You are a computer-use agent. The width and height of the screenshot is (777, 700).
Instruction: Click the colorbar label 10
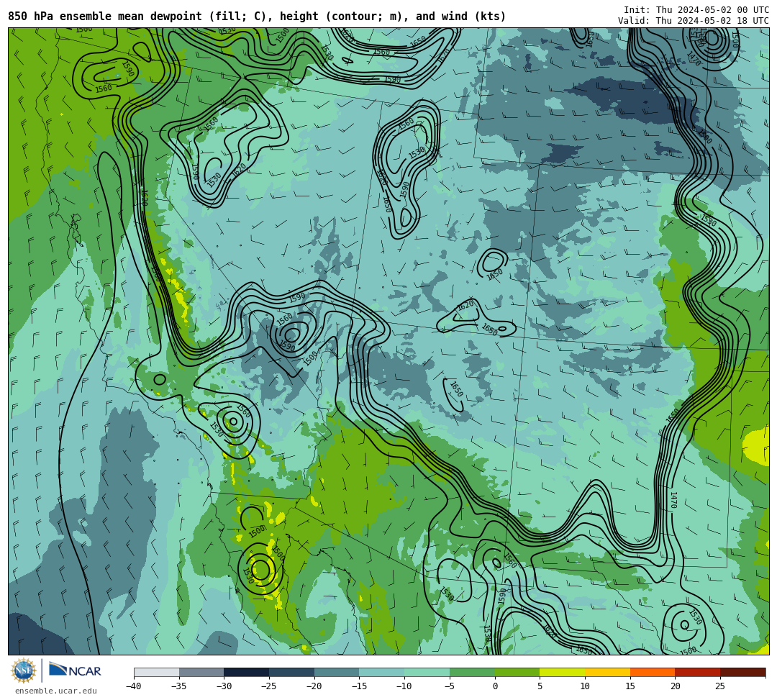(x=585, y=686)
